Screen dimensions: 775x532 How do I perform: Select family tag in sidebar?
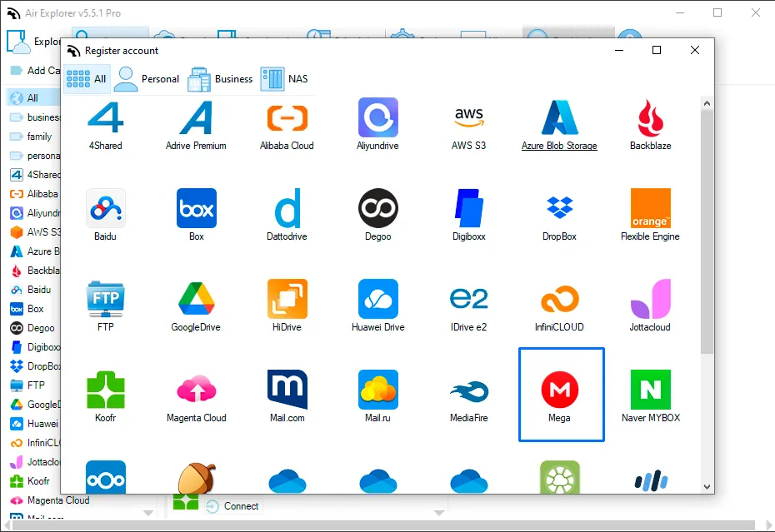point(31,137)
